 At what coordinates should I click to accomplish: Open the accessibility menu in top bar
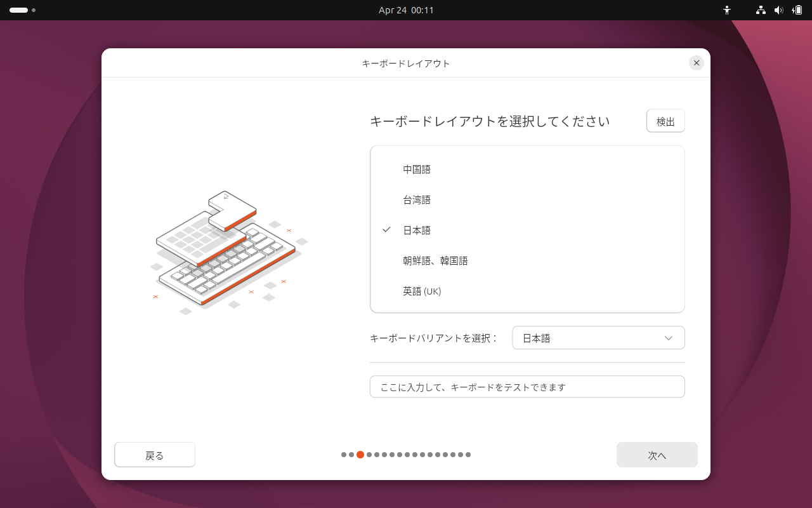[x=727, y=10]
